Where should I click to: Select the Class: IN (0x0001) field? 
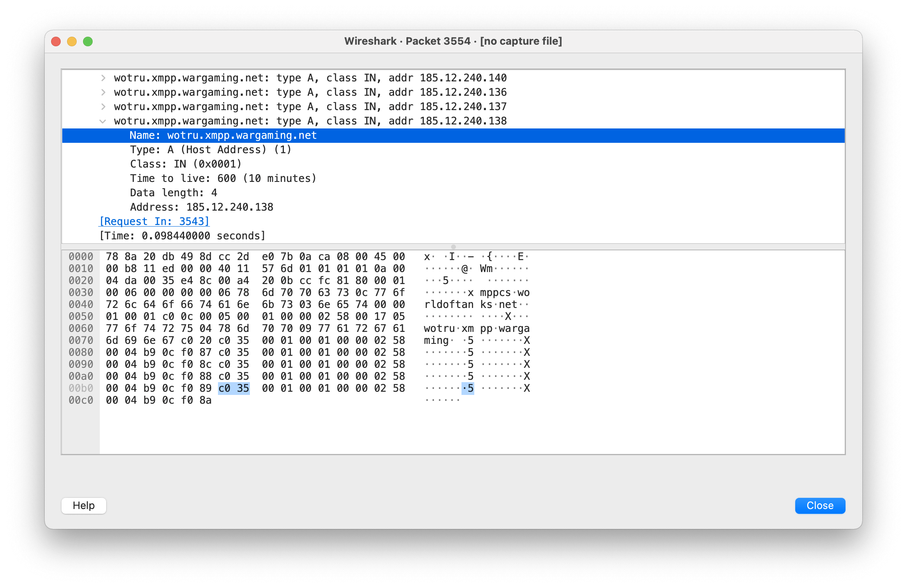click(186, 164)
